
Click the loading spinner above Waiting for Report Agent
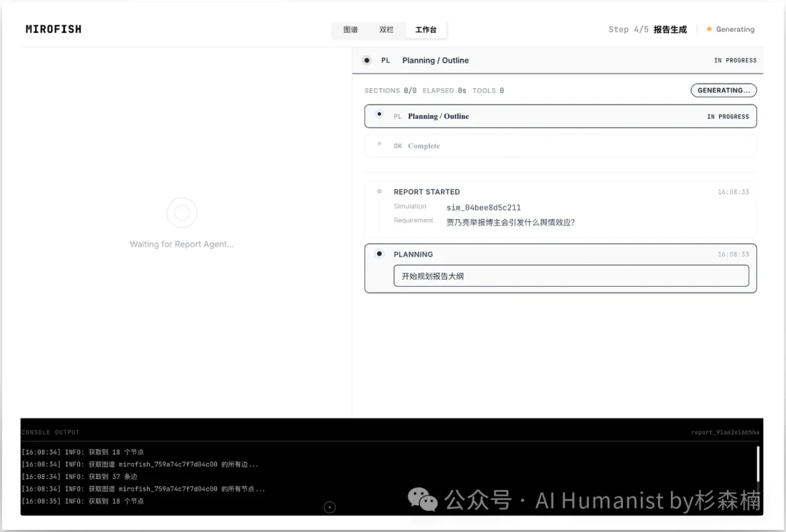click(x=182, y=213)
